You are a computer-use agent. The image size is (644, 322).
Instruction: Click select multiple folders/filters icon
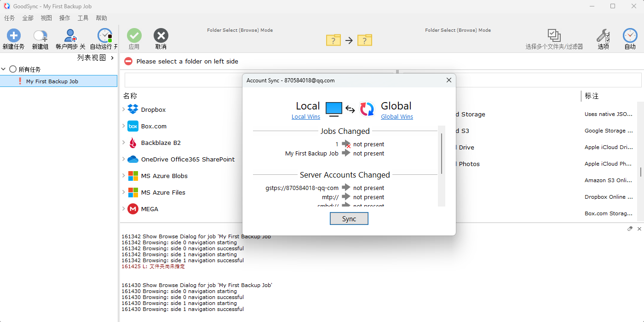554,36
